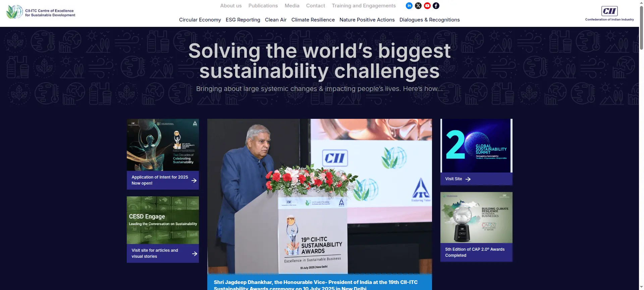Open the CESD Engage banner image
Screen dimensions: 644x290
click(x=163, y=220)
